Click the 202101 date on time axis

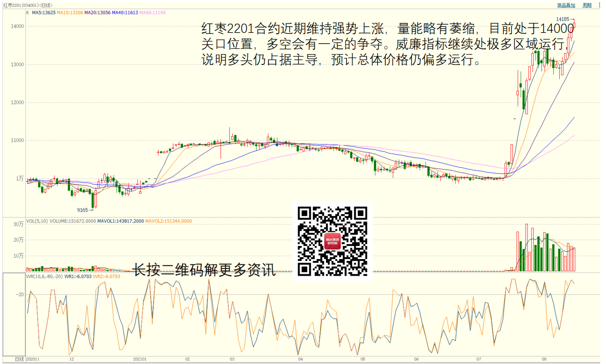[140, 359]
